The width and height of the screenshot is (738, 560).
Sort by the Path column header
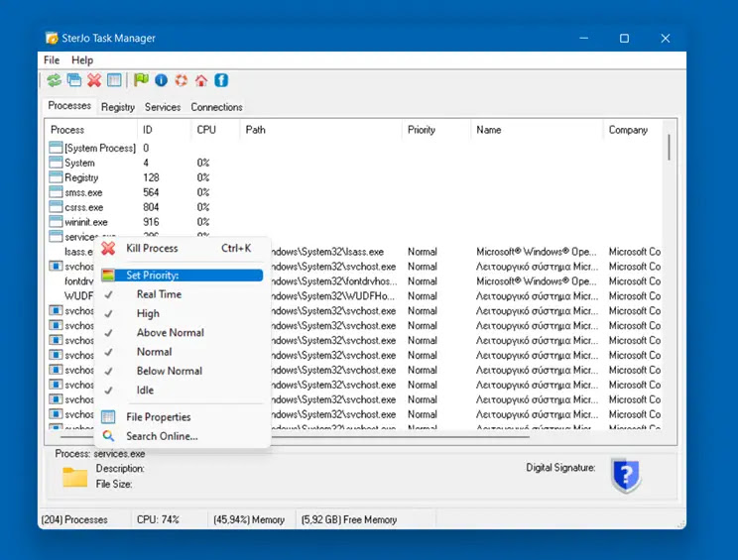pyautogui.click(x=321, y=130)
